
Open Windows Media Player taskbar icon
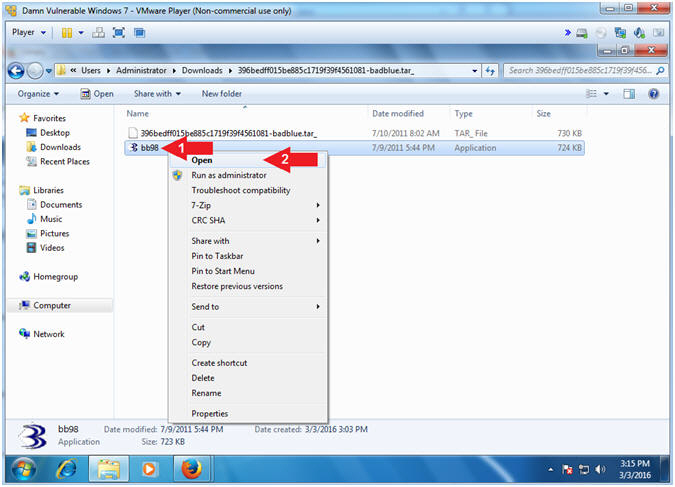(x=149, y=470)
